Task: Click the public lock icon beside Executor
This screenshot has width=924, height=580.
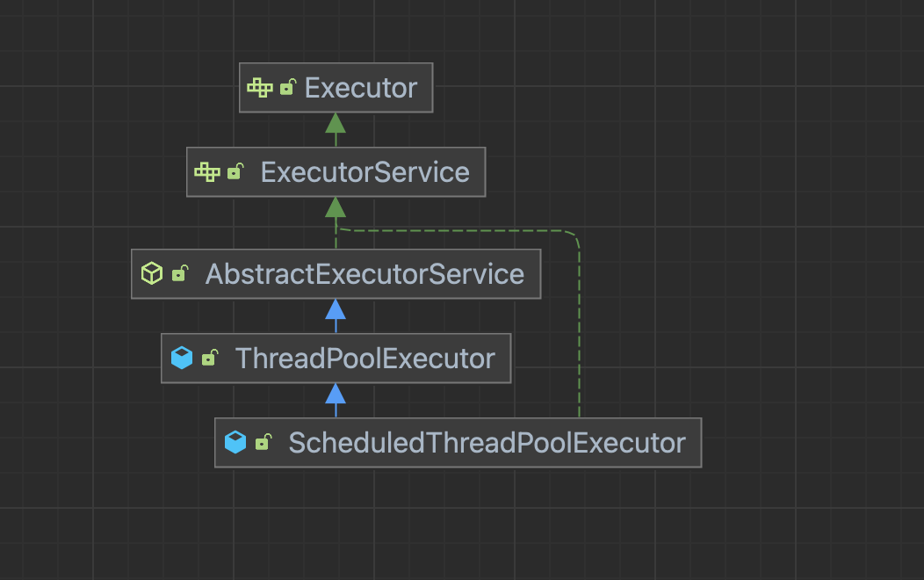Action: coord(287,88)
